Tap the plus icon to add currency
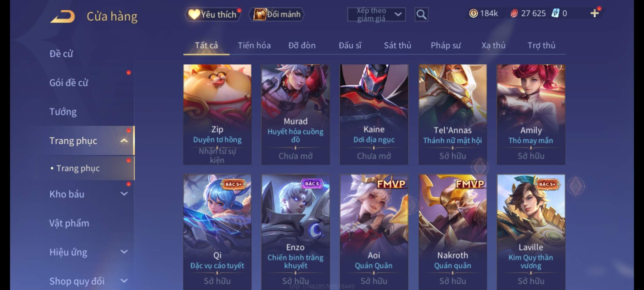This screenshot has width=644, height=290. 595,13
